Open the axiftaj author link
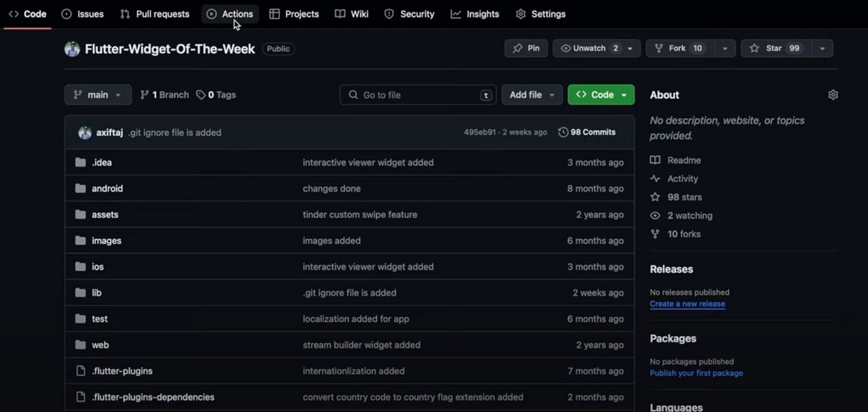This screenshot has height=412, width=868. (x=109, y=132)
